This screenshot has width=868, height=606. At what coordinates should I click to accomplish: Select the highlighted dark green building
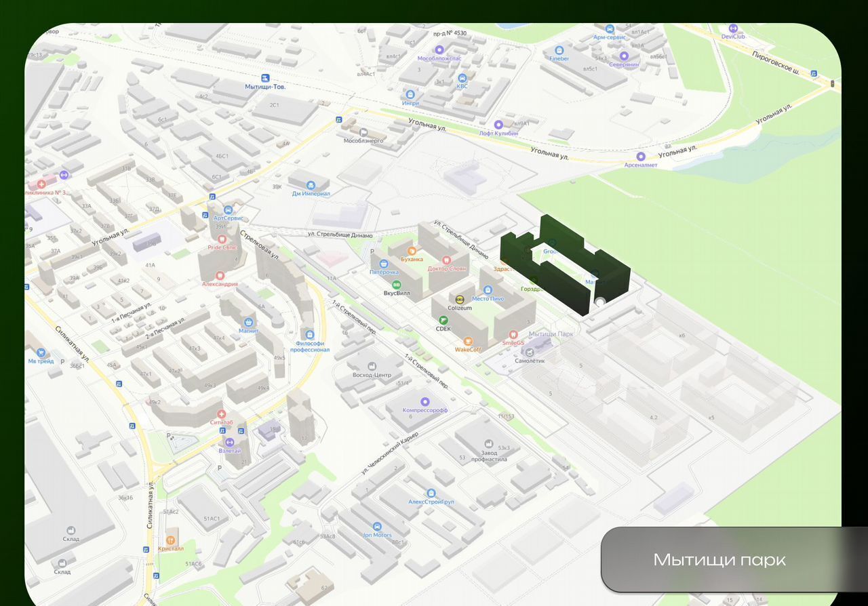565,264
